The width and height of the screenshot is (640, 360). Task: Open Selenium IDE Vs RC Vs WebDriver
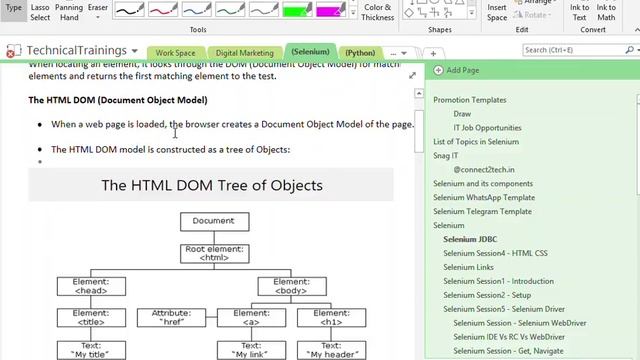coord(509,337)
